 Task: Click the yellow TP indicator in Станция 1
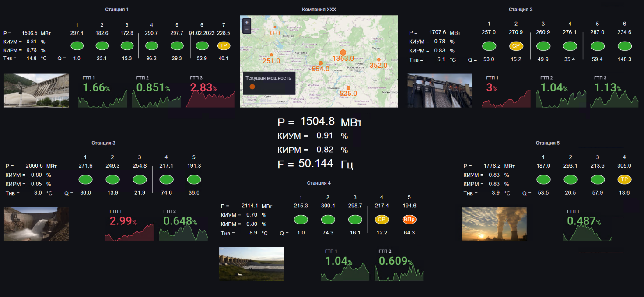click(x=224, y=46)
